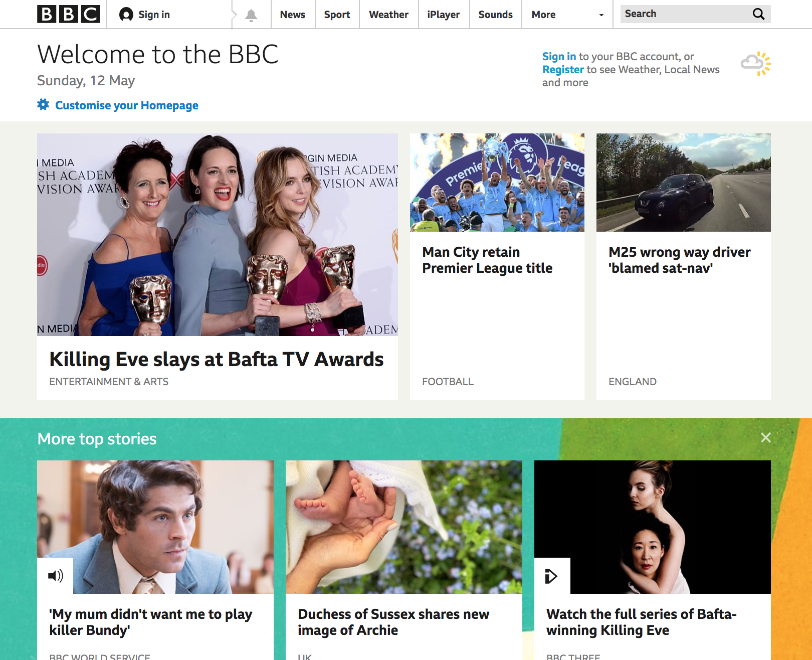Open the FOOTBALL category label
This screenshot has height=660, width=812.
point(447,381)
